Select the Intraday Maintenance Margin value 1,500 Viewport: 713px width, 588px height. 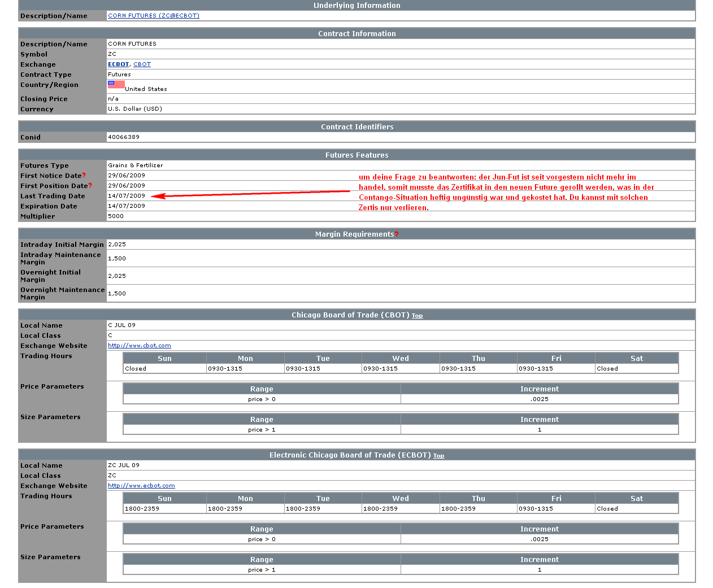(x=117, y=259)
